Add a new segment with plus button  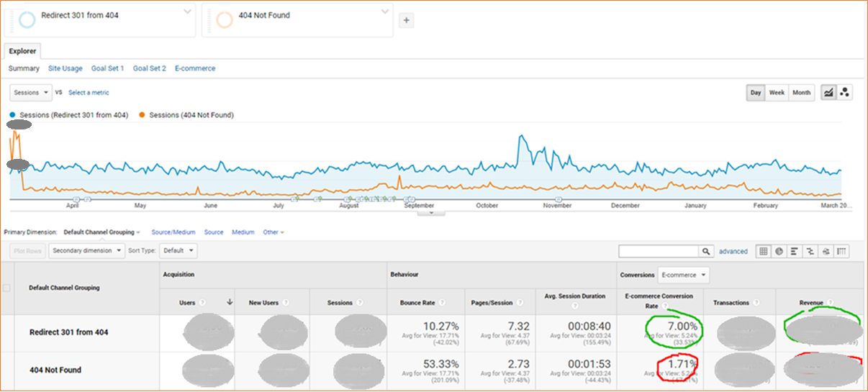coord(406,20)
